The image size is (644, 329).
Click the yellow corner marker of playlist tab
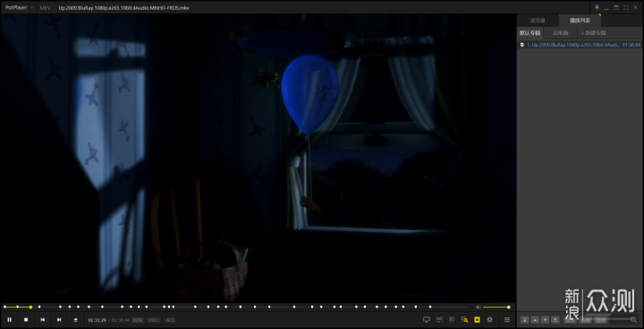coord(599,15)
